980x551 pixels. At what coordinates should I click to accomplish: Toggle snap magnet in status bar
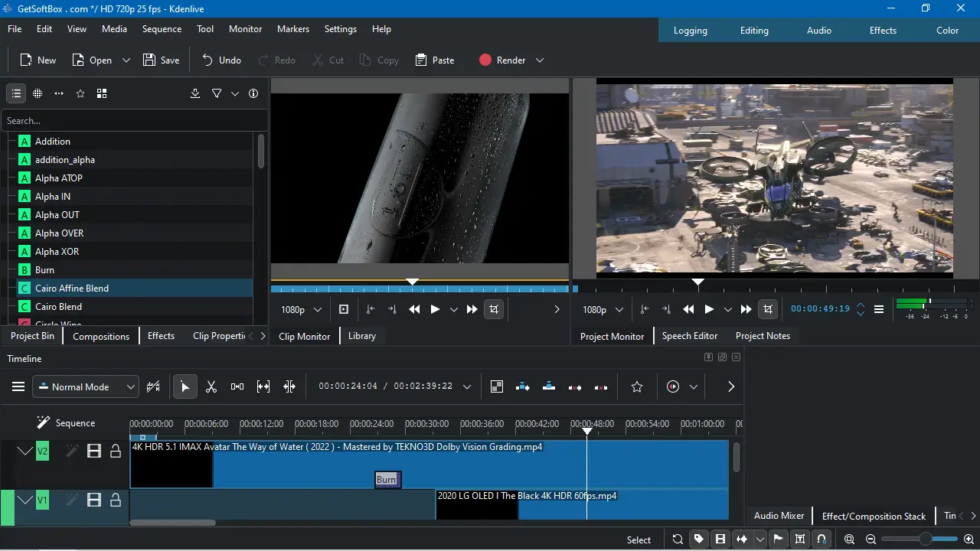(x=822, y=540)
